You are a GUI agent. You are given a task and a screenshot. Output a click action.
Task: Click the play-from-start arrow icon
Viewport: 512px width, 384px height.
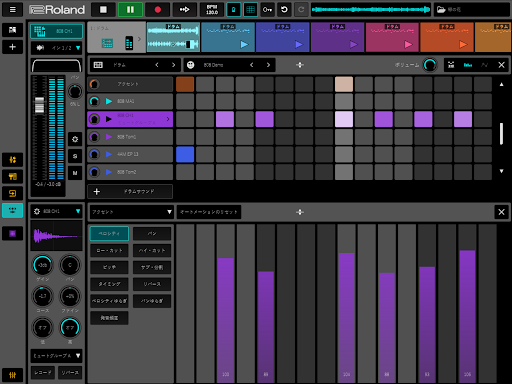click(185, 10)
